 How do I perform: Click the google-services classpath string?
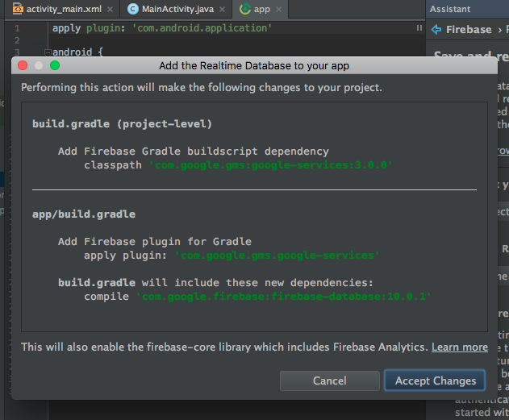[271, 165]
